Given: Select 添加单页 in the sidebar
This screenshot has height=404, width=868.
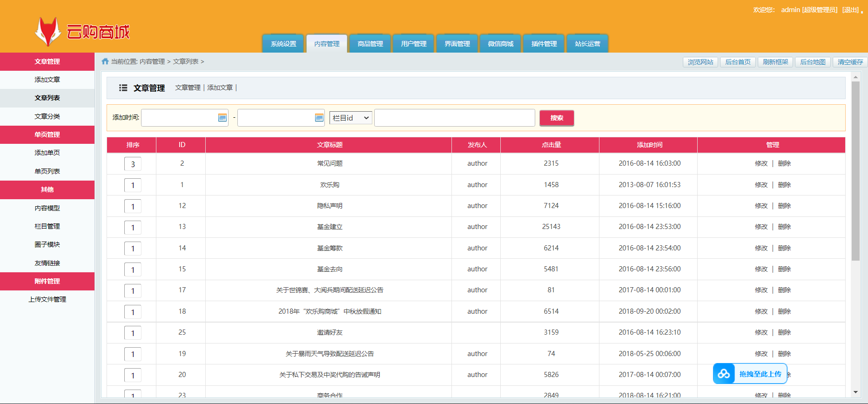Looking at the screenshot, I should coord(47,153).
